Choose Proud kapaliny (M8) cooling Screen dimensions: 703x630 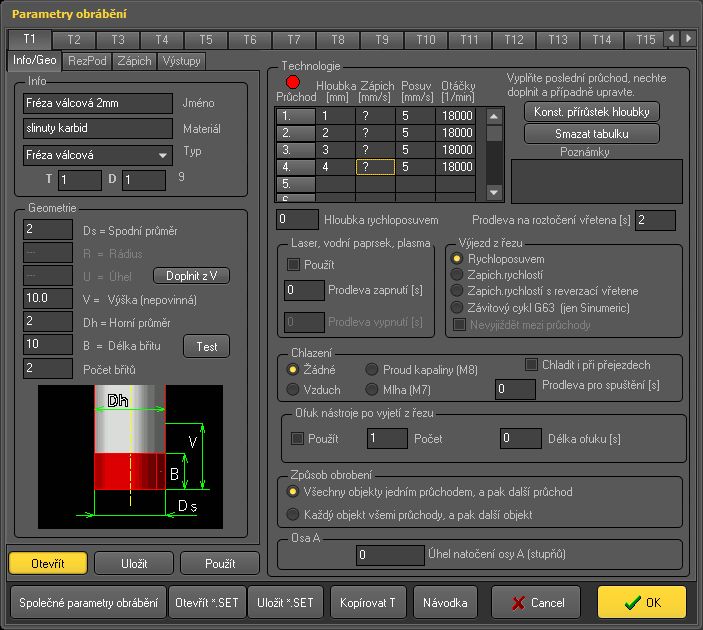[x=372, y=370]
